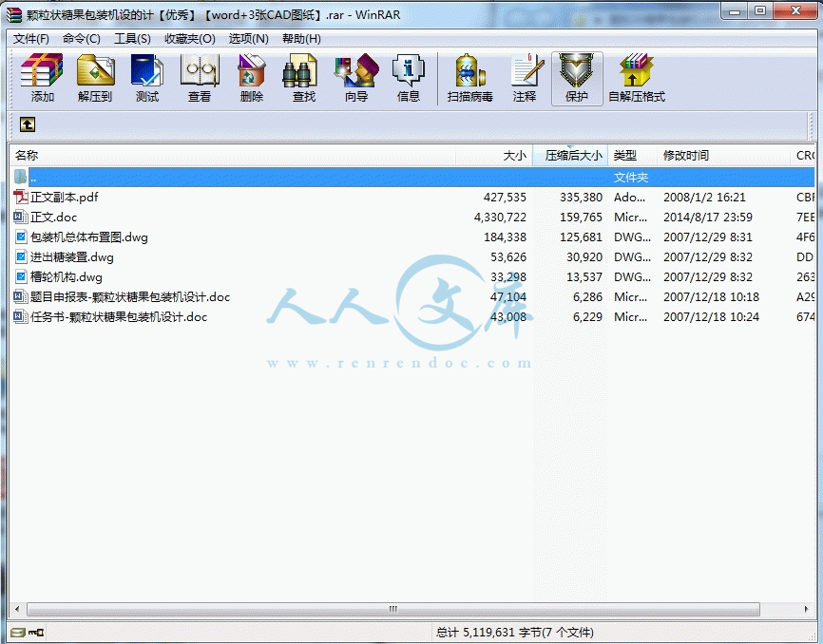Click the drive icon in status bar
The width and height of the screenshot is (823, 644).
click(x=17, y=633)
